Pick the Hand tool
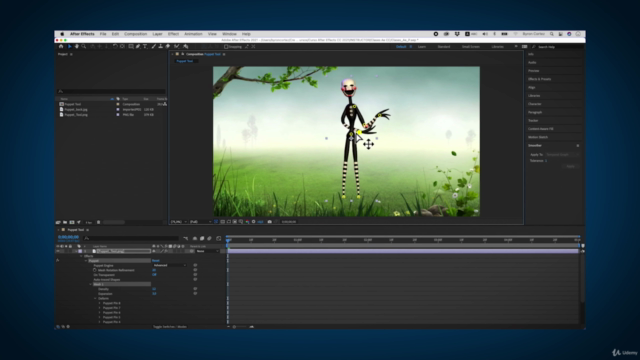This screenshot has width=640, height=360. (77, 47)
